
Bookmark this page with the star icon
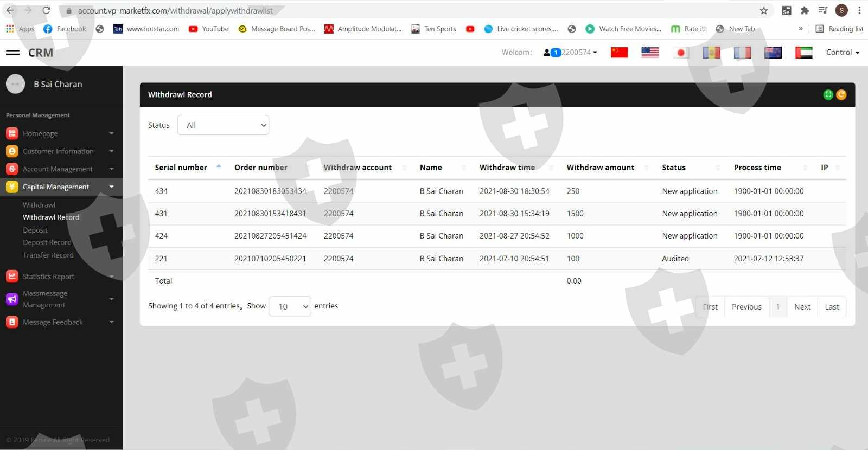click(x=764, y=11)
